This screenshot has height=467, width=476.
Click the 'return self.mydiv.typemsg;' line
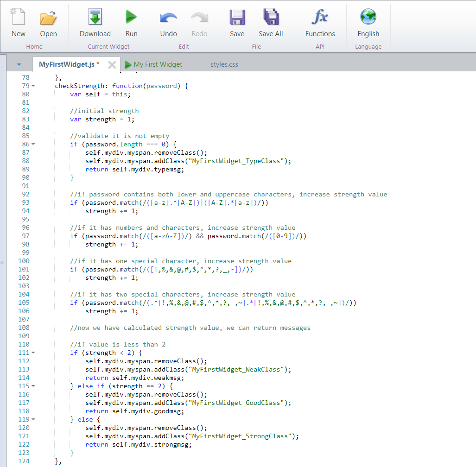point(135,169)
